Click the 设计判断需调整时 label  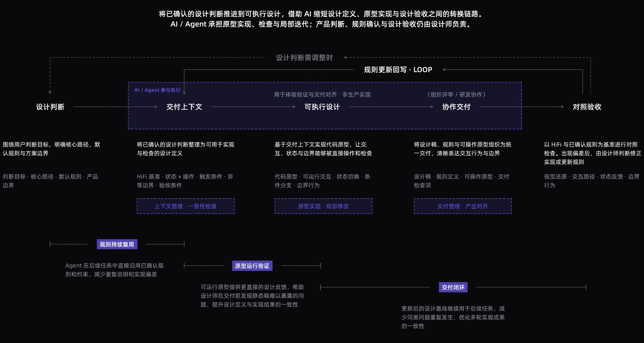click(304, 58)
